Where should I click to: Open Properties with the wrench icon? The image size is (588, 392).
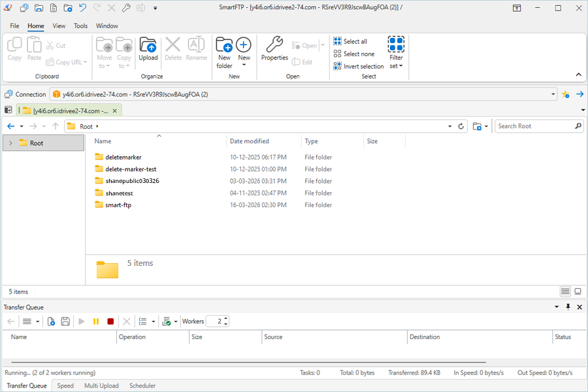coord(274,49)
